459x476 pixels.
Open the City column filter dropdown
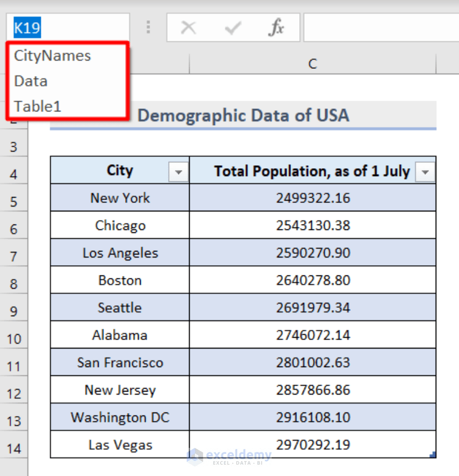point(178,172)
